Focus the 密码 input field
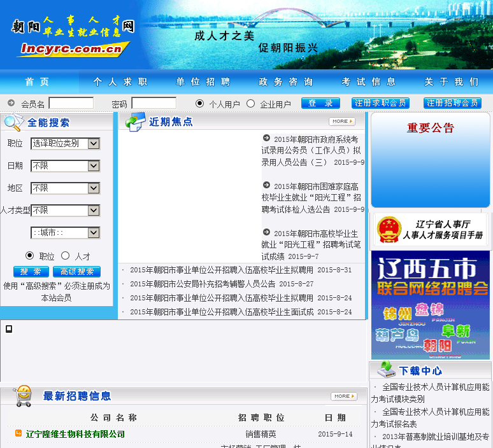Viewport: 493px width, 448px height. 154,103
